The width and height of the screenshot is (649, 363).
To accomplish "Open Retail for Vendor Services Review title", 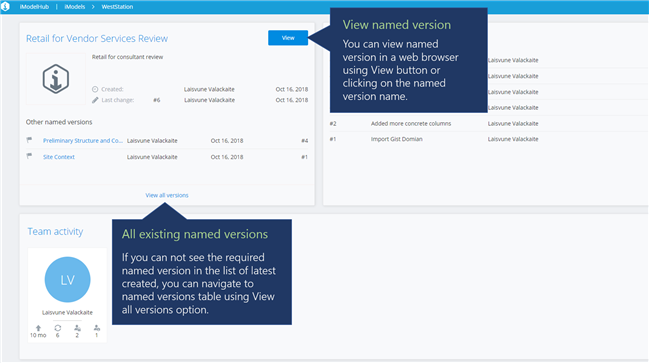I will point(97,38).
